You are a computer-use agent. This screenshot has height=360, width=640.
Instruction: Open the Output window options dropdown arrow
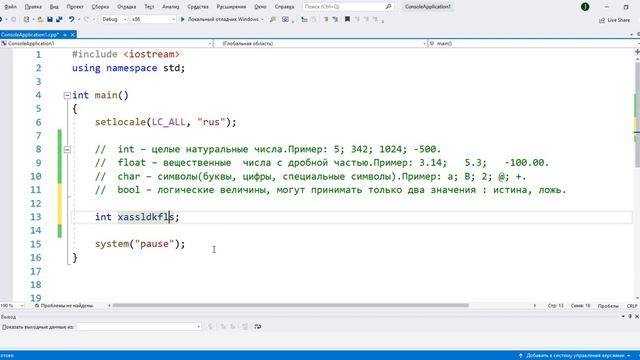(x=623, y=316)
